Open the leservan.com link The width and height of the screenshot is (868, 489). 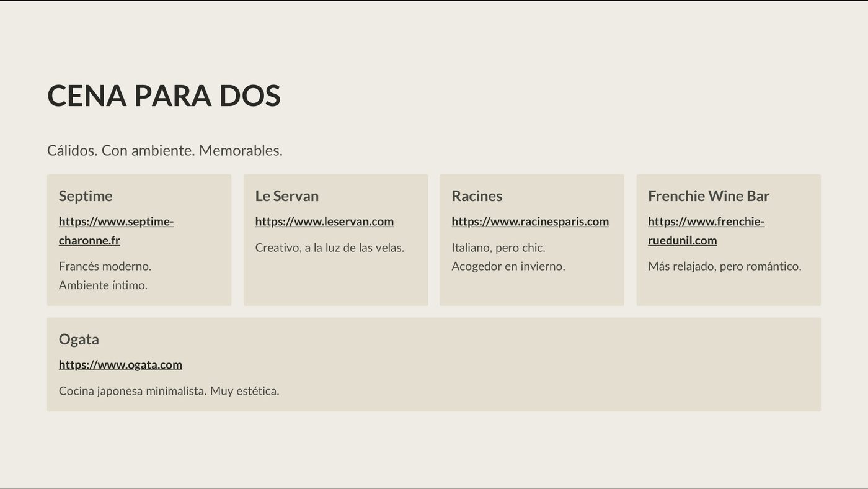[x=324, y=222]
